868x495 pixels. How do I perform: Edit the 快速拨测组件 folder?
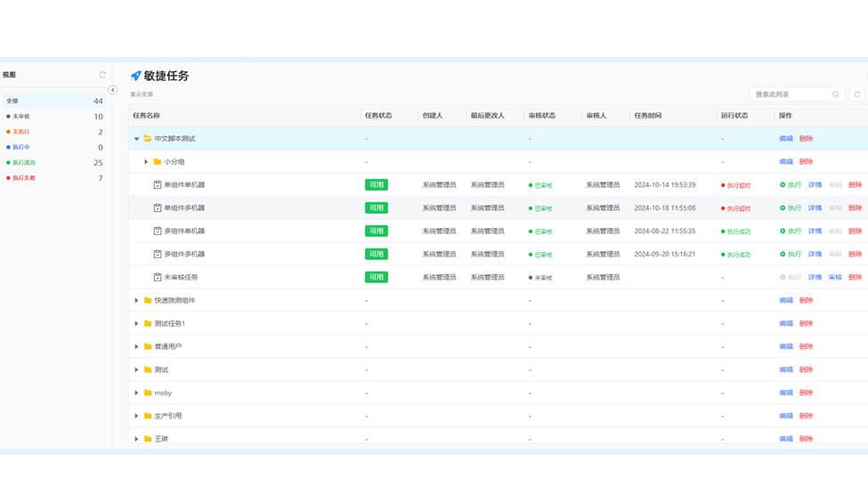pos(786,300)
